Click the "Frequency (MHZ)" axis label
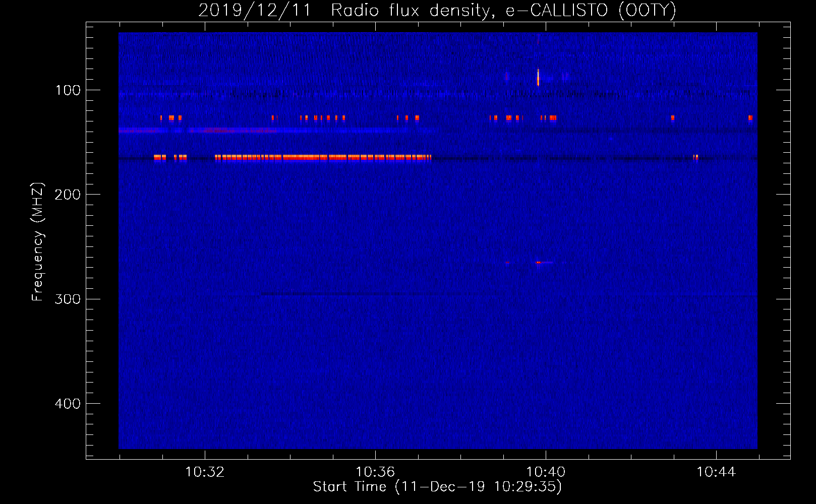The height and width of the screenshot is (504, 816). pyautogui.click(x=38, y=242)
